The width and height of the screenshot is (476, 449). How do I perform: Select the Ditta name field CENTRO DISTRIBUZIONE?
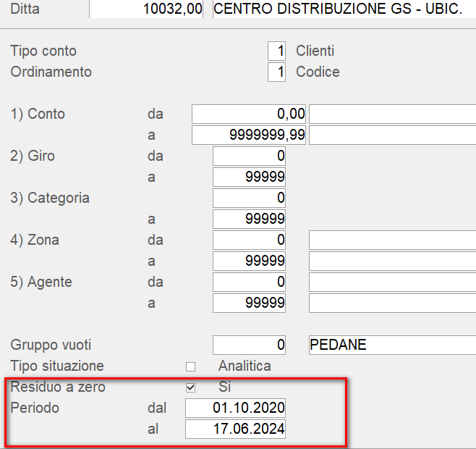pyautogui.click(x=344, y=9)
